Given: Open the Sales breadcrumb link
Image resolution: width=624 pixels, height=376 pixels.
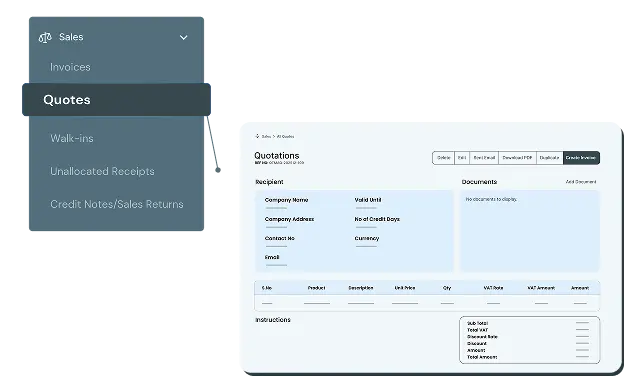Looking at the screenshot, I should click(266, 136).
